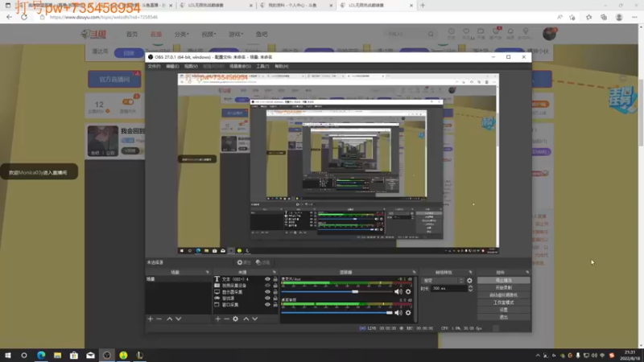
Task: Open the OBS 场景集合(S) menu
Action: click(x=240, y=66)
